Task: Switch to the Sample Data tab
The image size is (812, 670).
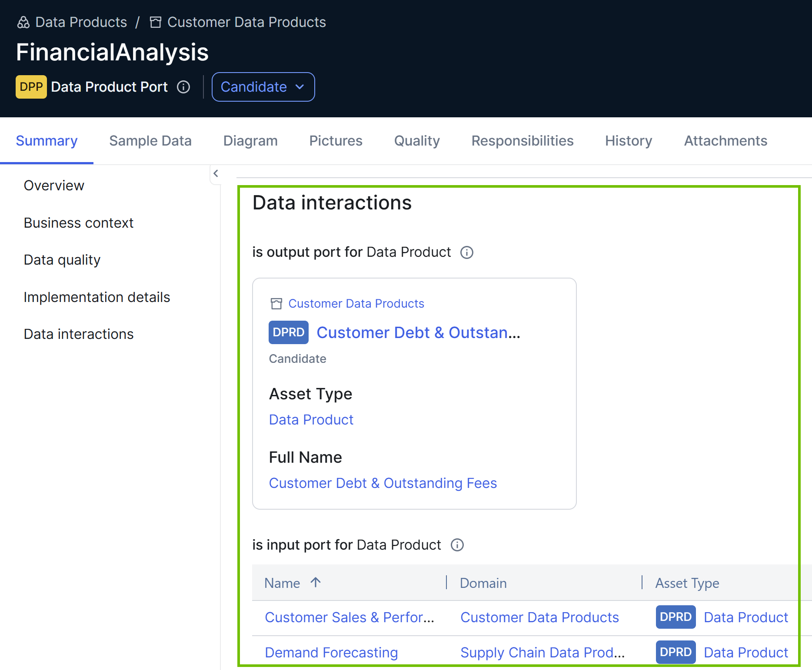Action: click(x=150, y=141)
